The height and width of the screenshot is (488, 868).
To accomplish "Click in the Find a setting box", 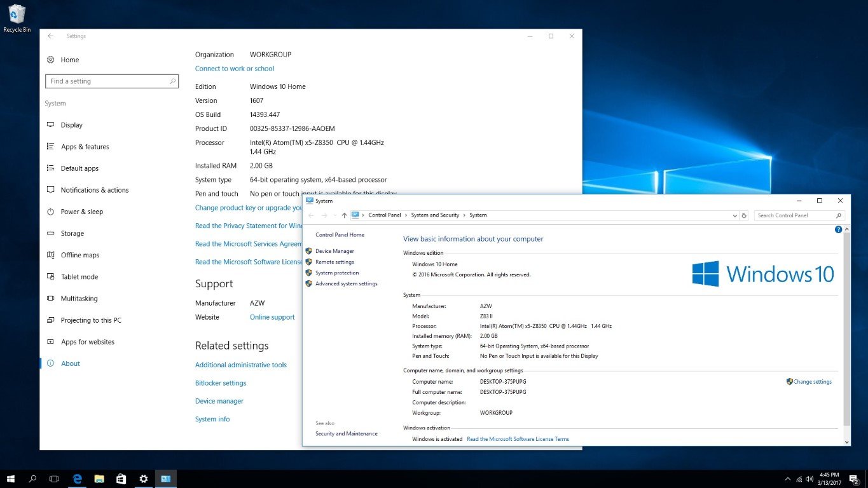I will click(112, 81).
